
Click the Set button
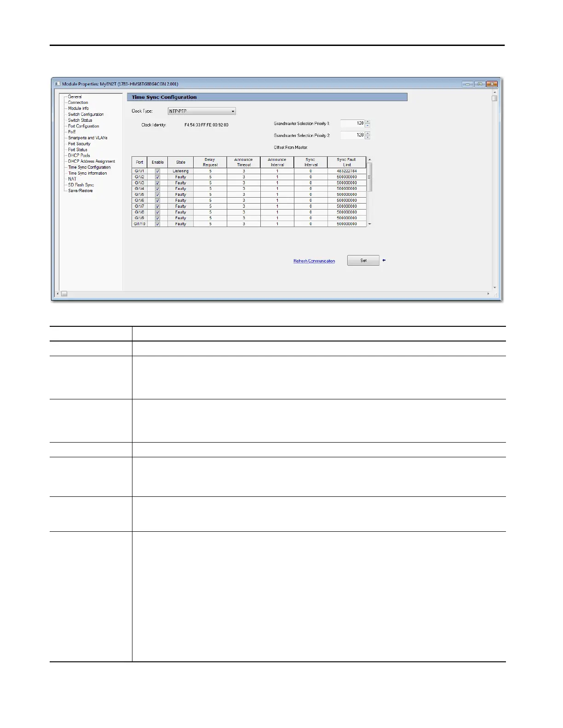[x=363, y=261]
